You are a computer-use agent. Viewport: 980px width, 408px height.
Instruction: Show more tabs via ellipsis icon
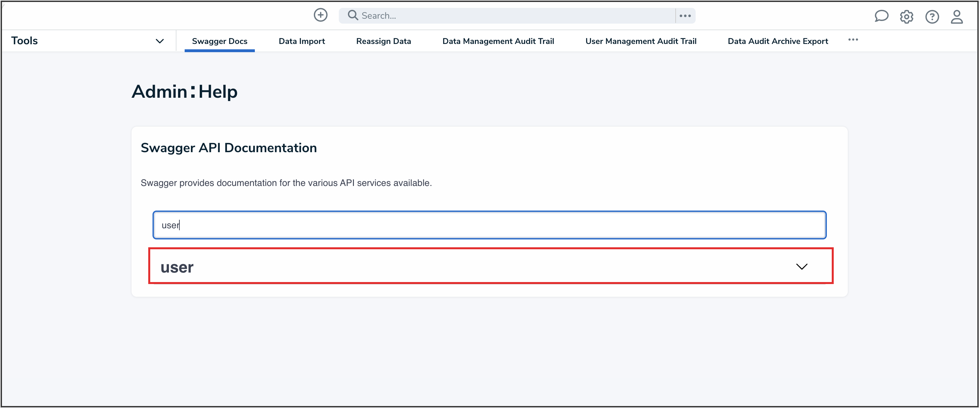pos(853,40)
